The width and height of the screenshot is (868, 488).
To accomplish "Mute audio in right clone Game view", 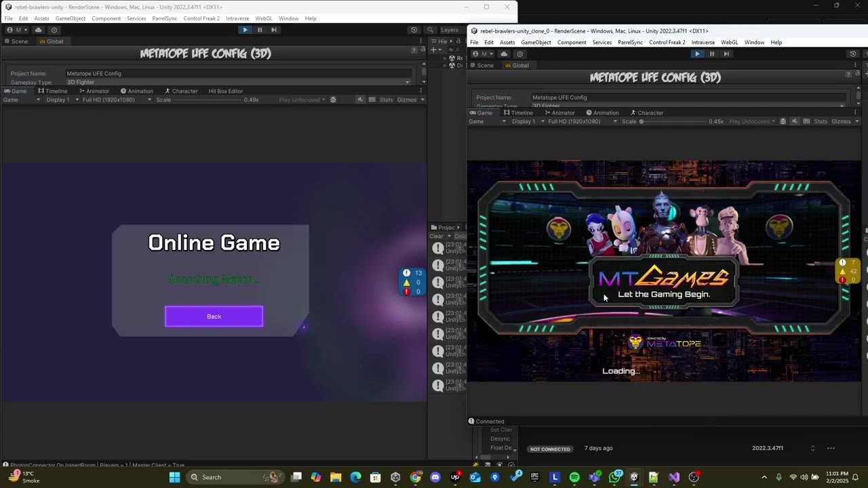I will coord(795,121).
